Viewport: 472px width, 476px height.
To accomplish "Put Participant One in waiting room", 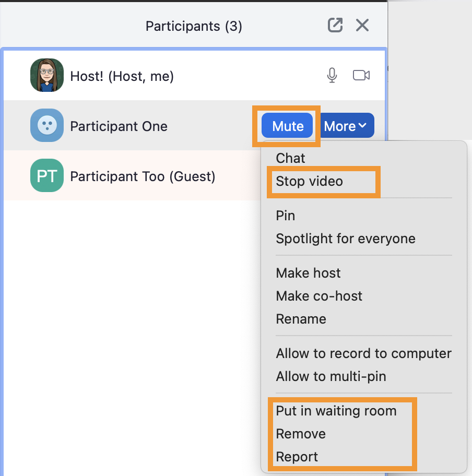I will click(x=336, y=411).
